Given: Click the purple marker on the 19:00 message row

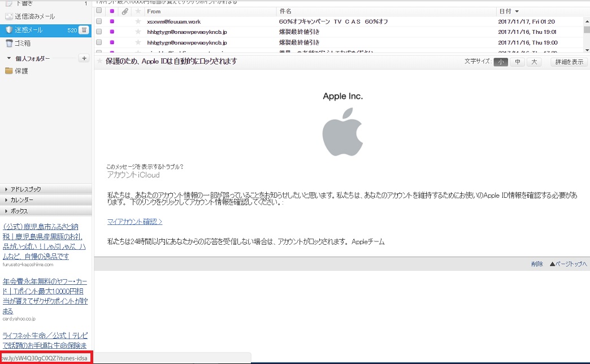Looking at the screenshot, I should 112,42.
